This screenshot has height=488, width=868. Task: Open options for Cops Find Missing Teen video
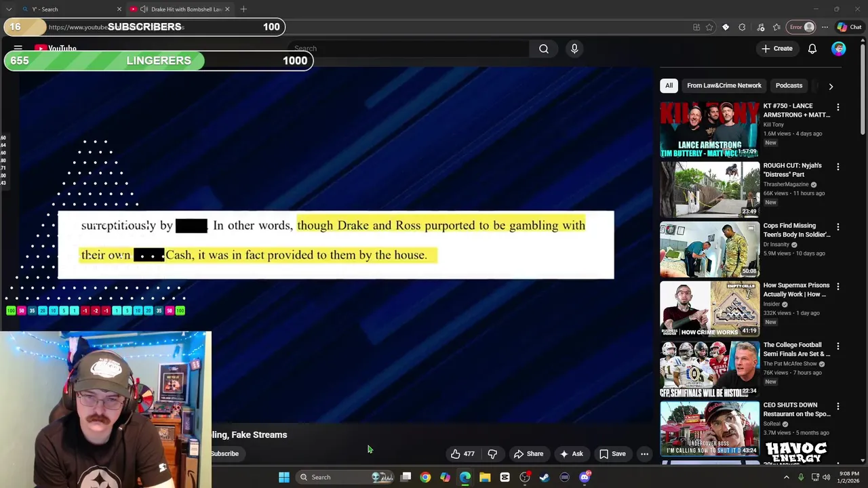[x=838, y=226]
